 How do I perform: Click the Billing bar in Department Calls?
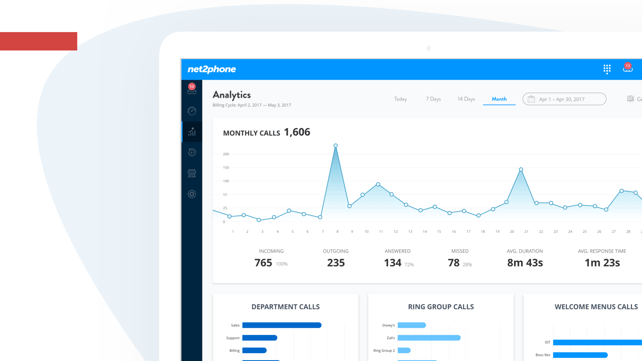coord(254,350)
